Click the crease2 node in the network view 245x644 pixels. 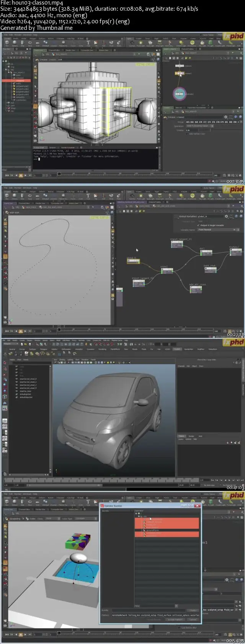point(180,73)
